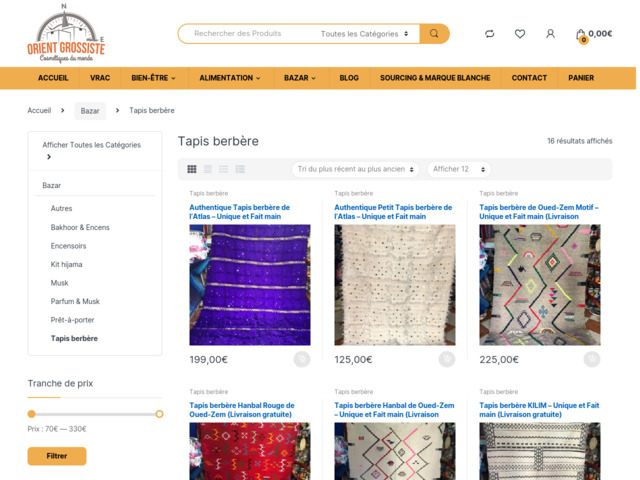Open the compare products icon
Screen dimensions: 640x480
(489, 34)
